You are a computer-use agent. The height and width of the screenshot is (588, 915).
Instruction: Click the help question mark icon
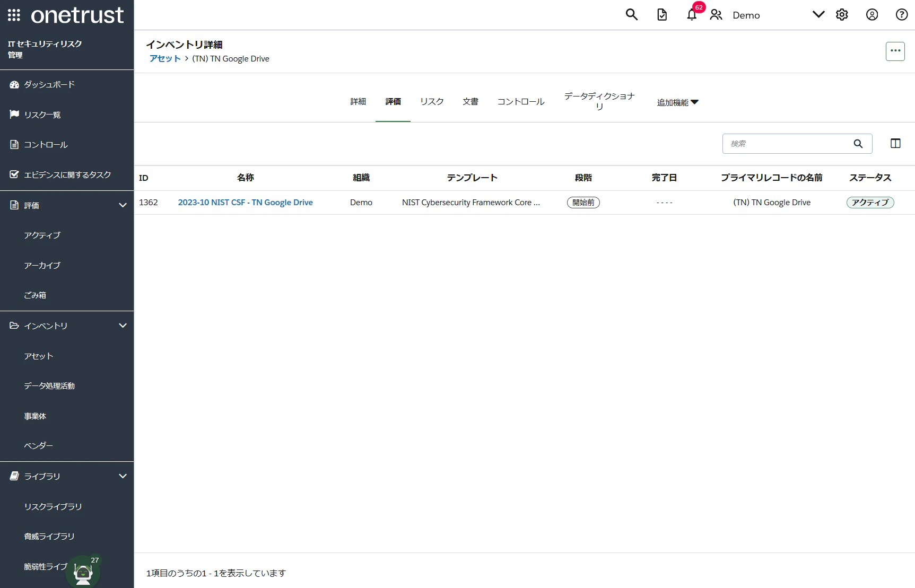902,15
